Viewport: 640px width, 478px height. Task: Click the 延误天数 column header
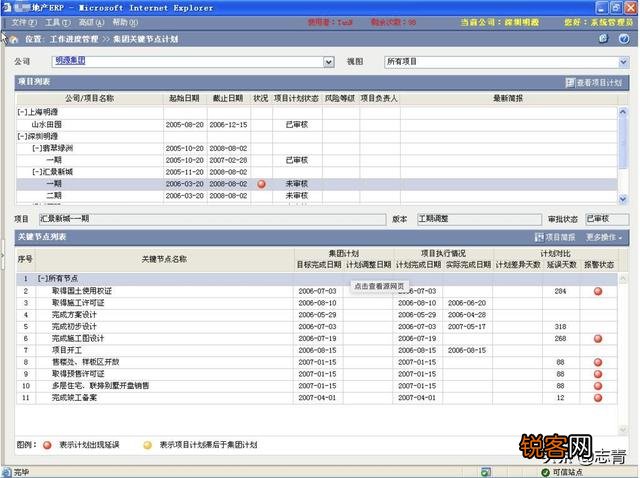(561, 265)
